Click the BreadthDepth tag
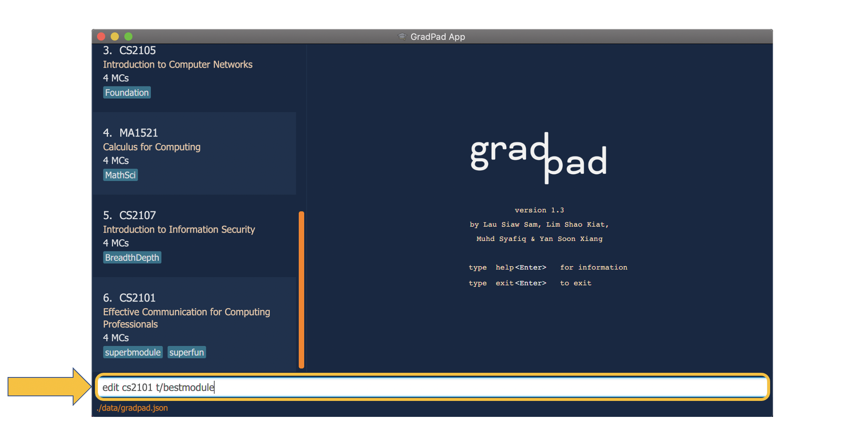 click(x=132, y=257)
